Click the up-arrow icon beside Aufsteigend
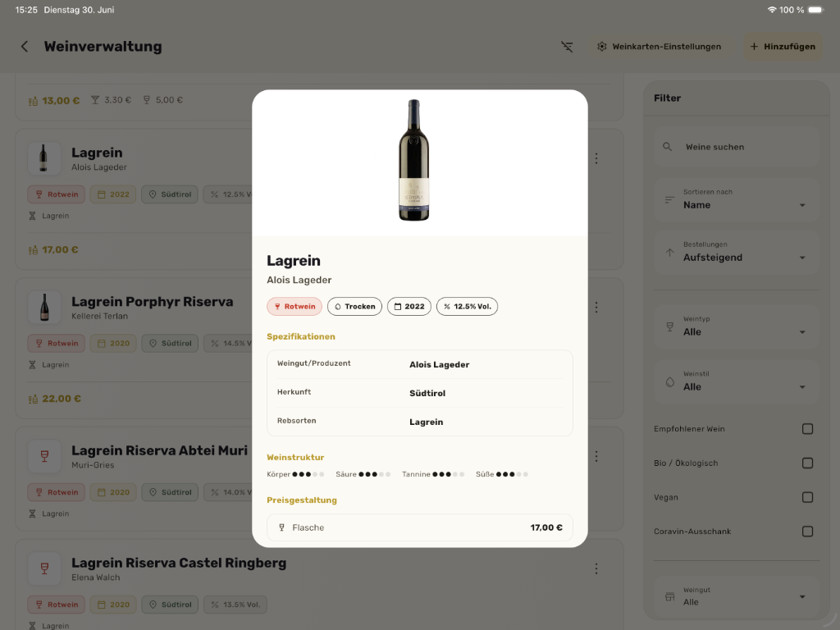Image resolution: width=840 pixels, height=630 pixels. (x=669, y=253)
